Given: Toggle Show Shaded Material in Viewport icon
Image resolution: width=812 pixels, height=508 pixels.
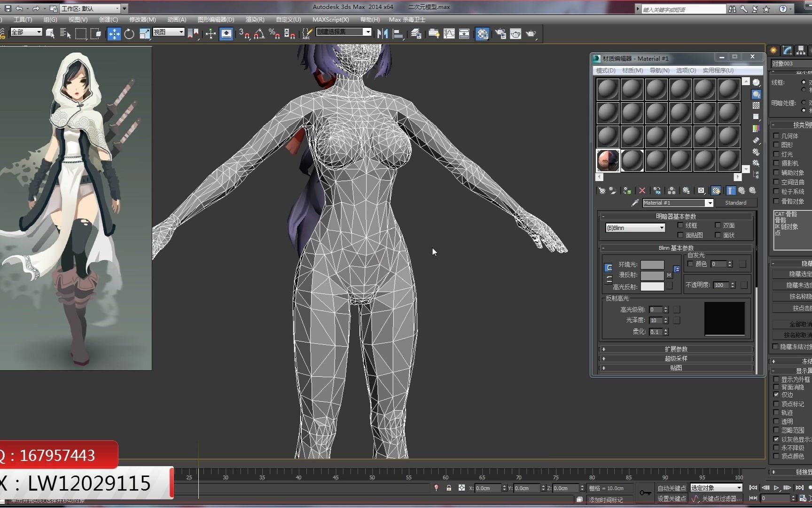Looking at the screenshot, I should [x=716, y=190].
